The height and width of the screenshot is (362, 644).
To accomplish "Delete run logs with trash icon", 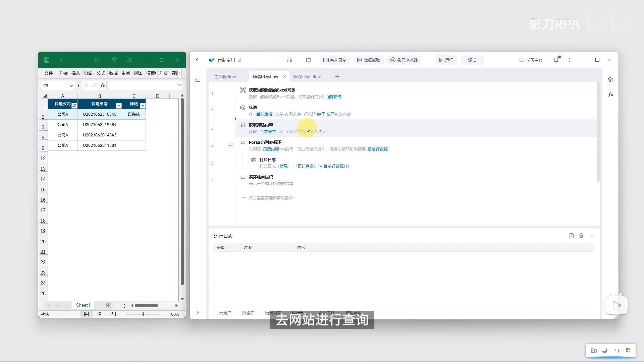I will tap(581, 236).
